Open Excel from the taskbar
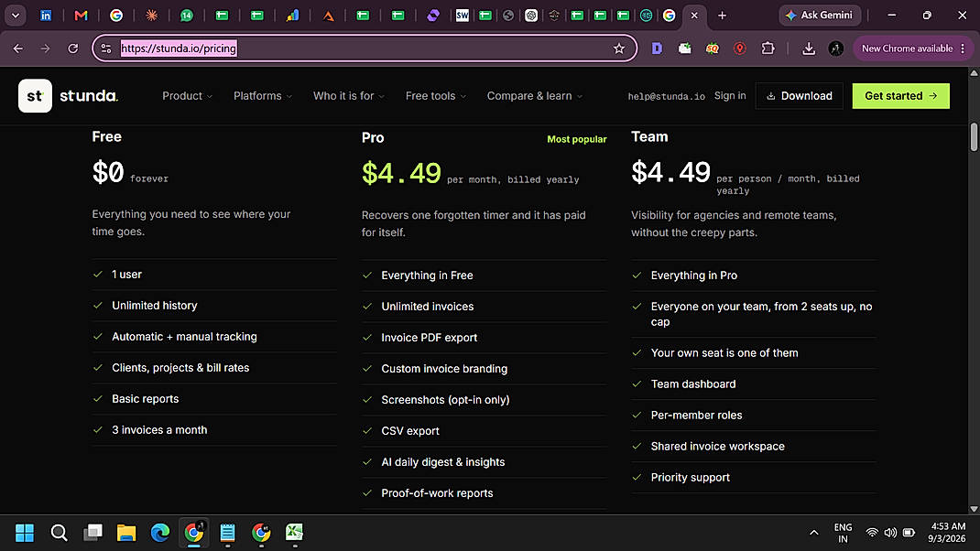Viewport: 980px width, 551px height. coord(294,533)
